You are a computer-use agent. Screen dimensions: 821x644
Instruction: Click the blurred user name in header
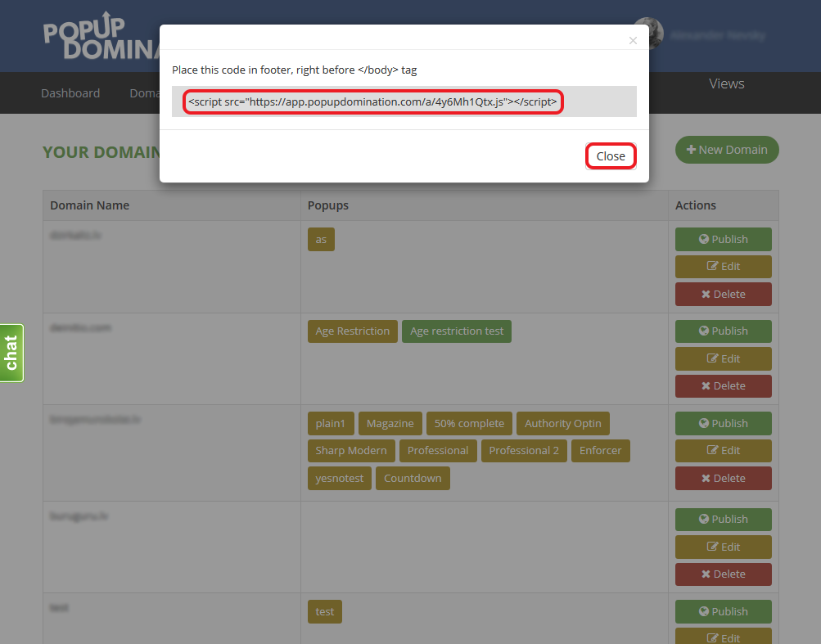[x=717, y=36]
